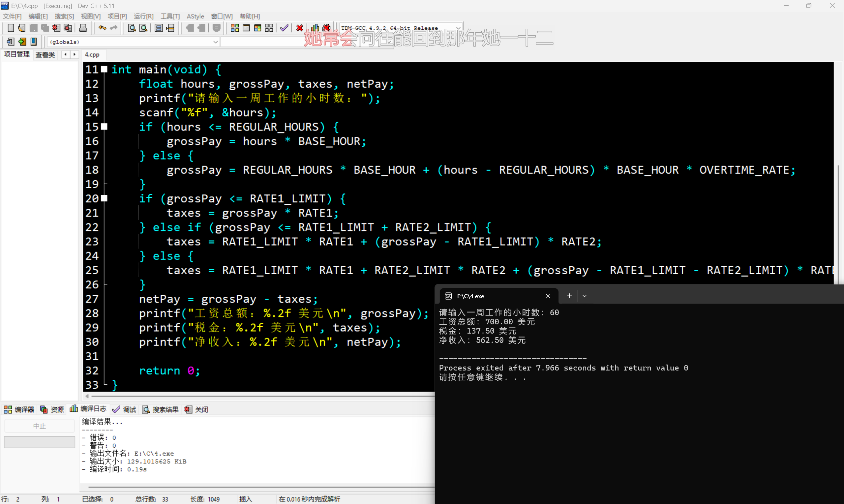Run the compiled program
Screen dimensions: 844x504
click(247, 28)
